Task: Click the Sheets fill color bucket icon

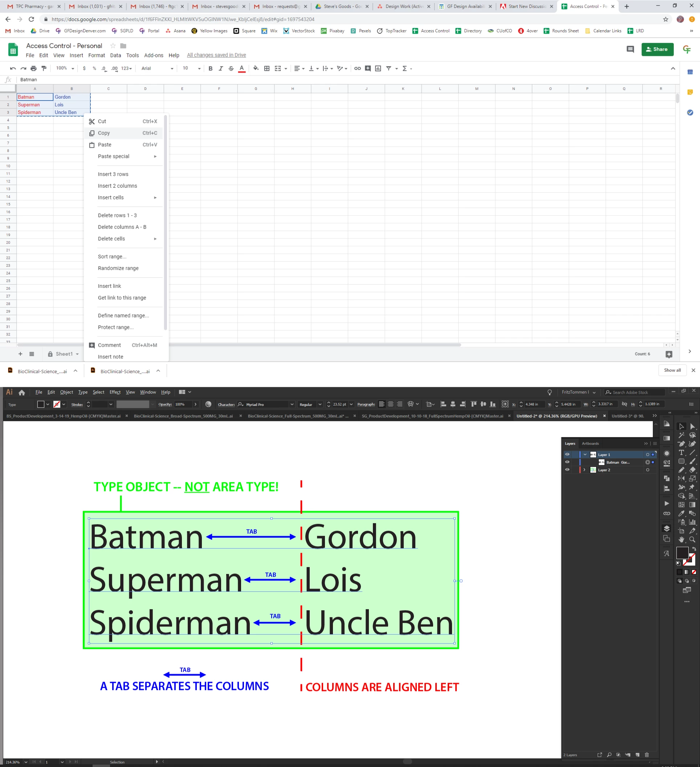Action: (x=256, y=69)
